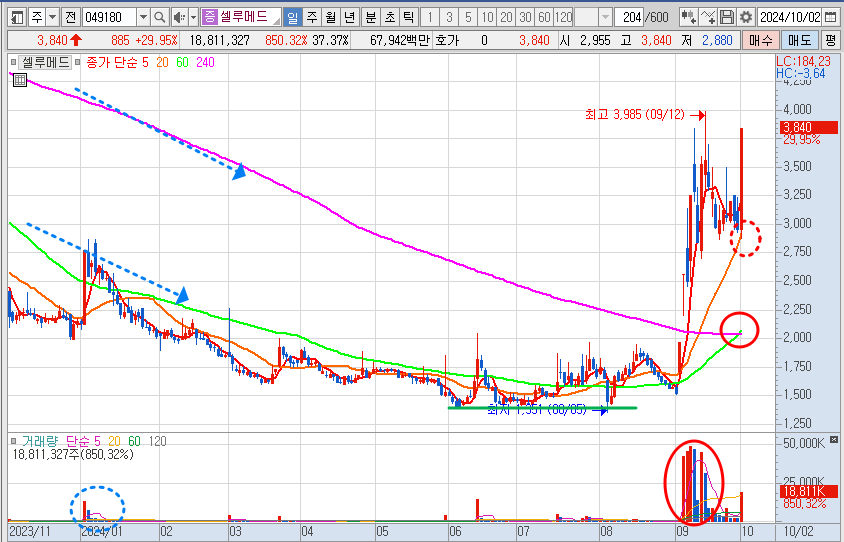Screen dimensions: 844x542
Task: Click the add line indicator icon
Action: pyautogui.click(x=708, y=18)
